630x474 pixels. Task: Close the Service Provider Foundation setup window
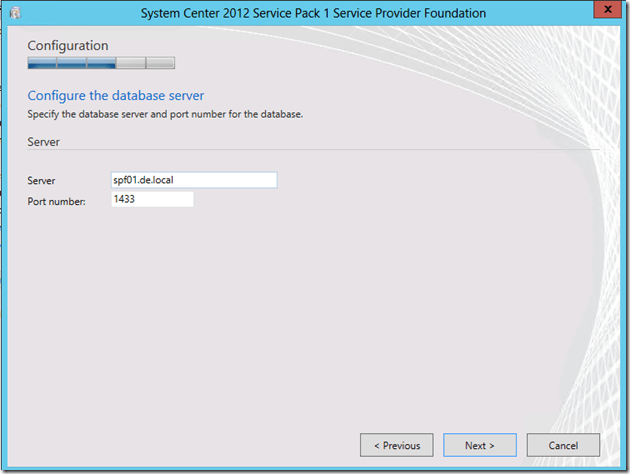tap(604, 12)
